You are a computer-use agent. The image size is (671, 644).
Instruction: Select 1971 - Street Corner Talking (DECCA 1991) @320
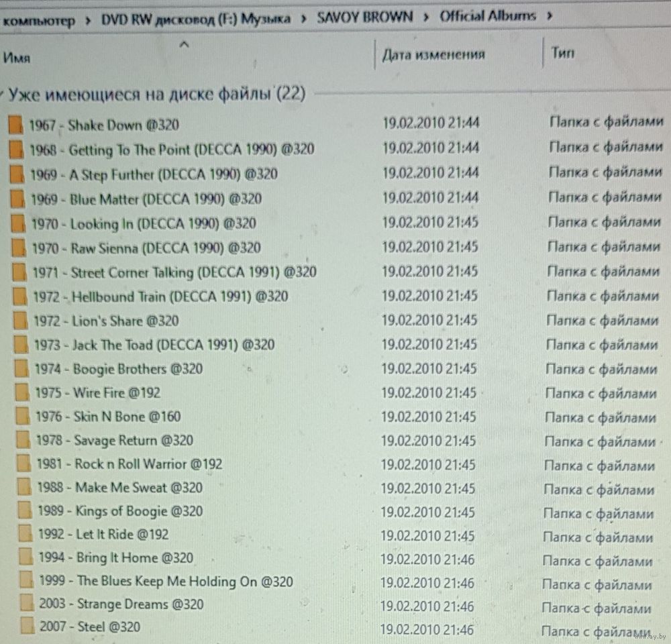[x=174, y=272]
